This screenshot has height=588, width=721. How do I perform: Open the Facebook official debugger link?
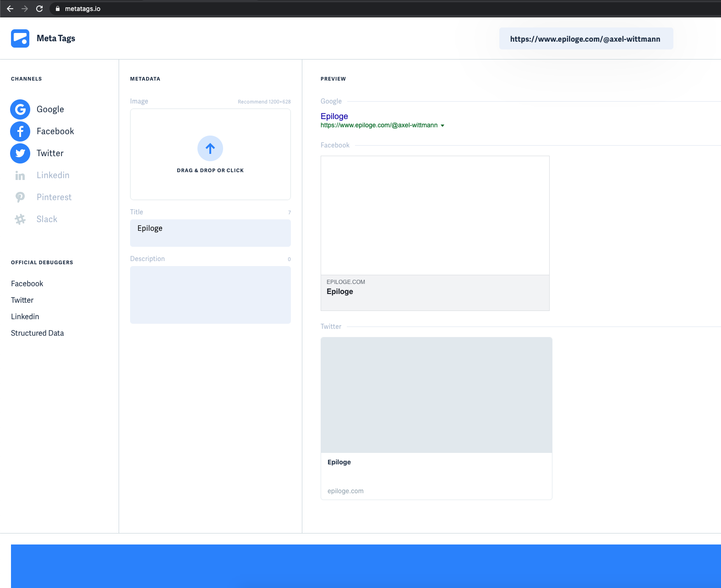(27, 284)
